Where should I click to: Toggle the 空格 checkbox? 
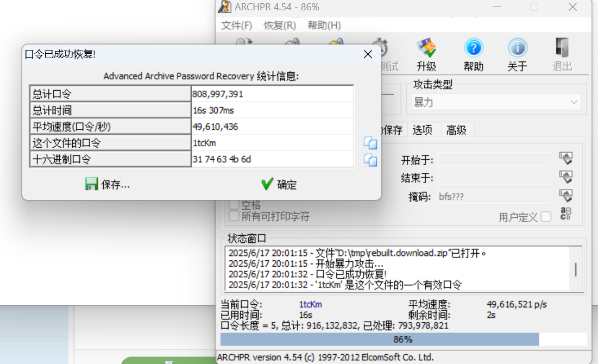click(234, 204)
